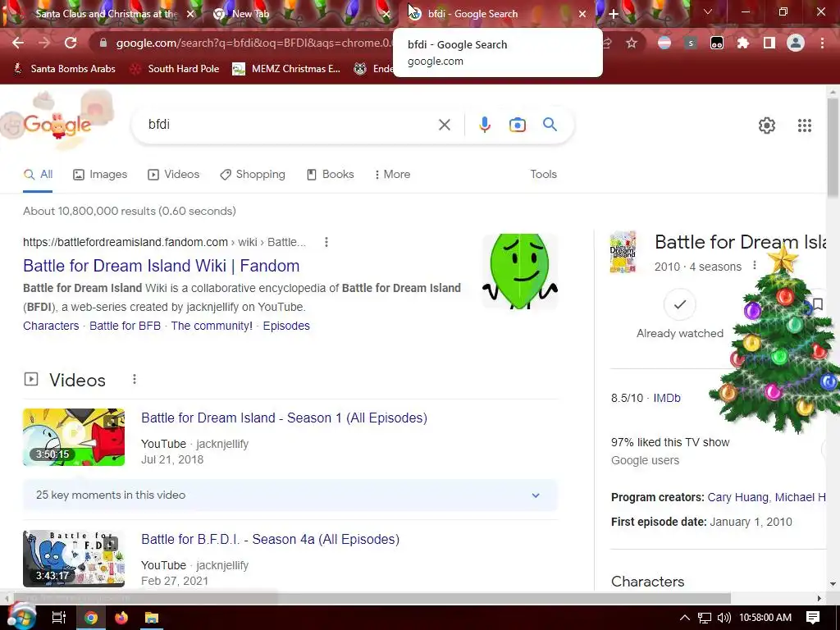Image resolution: width=840 pixels, height=630 pixels.
Task: Open Windows Task View on taskbar
Action: (58, 618)
